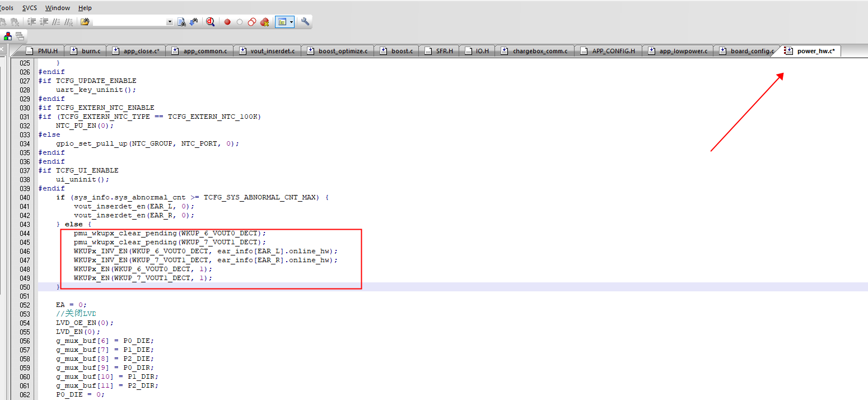
Task: Click the code line "EA = 0;"
Action: pos(71,305)
